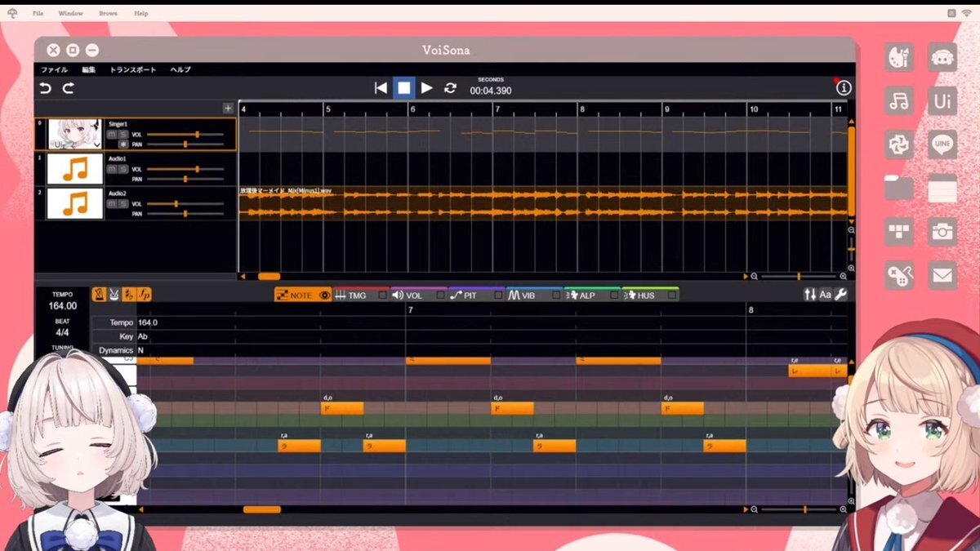Check the TMG tab checkbox

382,295
